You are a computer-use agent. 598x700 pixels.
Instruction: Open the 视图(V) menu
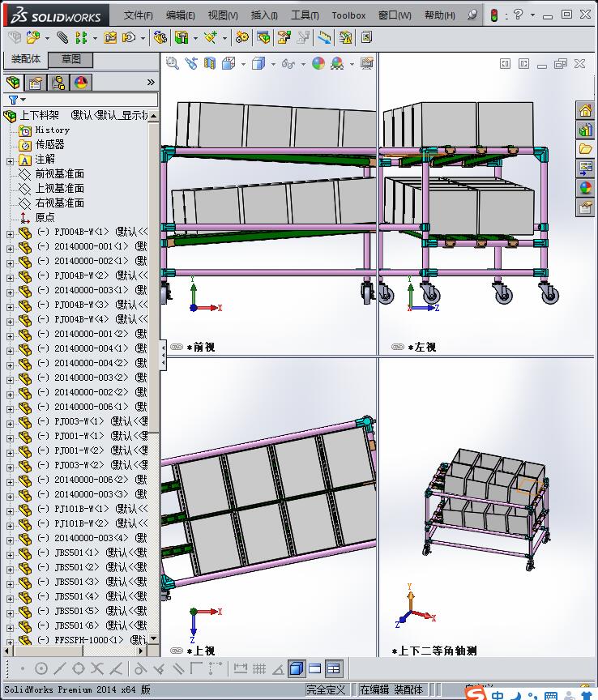pos(223,15)
